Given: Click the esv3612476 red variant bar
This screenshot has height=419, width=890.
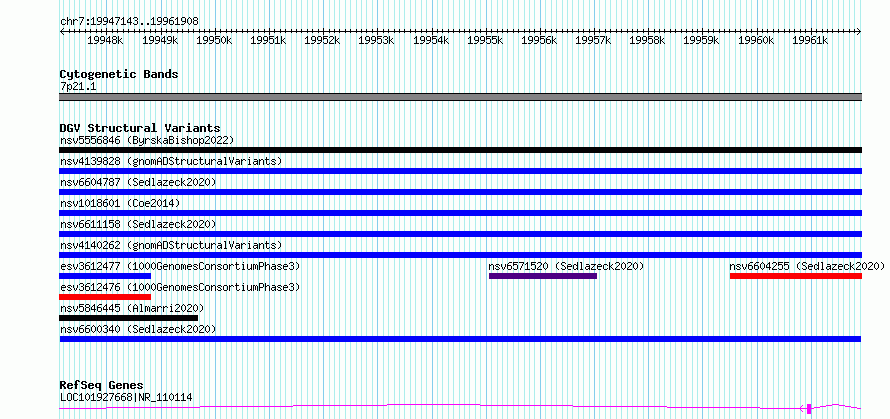Looking at the screenshot, I should point(105,297).
